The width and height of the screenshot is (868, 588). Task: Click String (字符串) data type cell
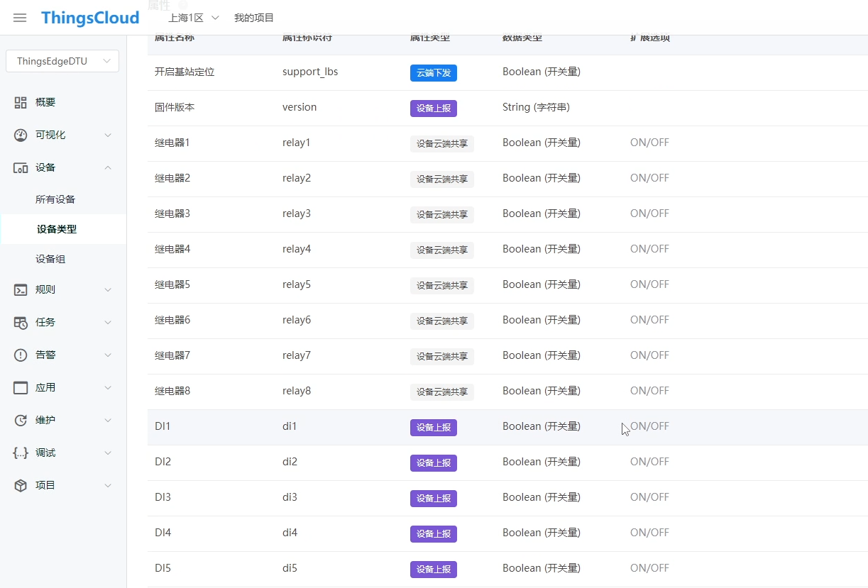[x=536, y=107]
